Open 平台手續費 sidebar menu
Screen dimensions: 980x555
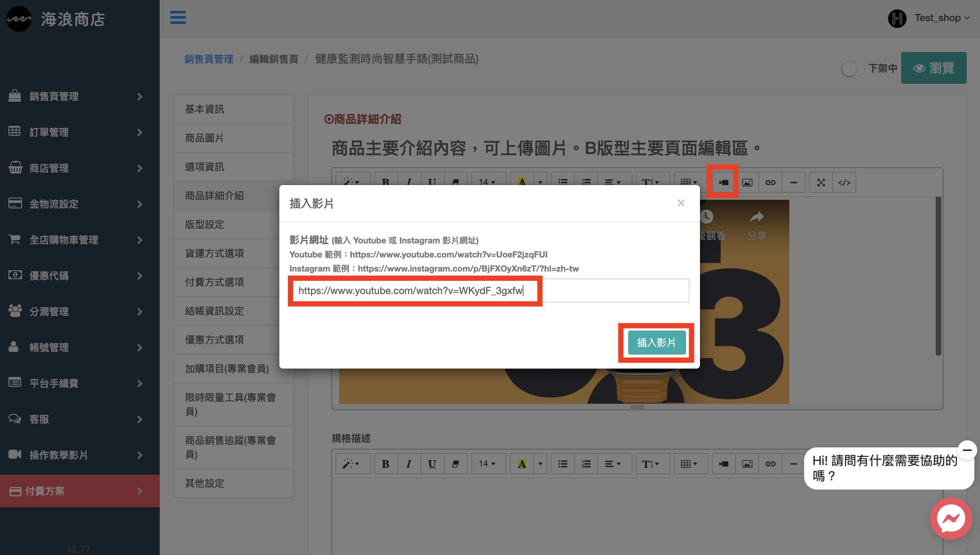(79, 383)
